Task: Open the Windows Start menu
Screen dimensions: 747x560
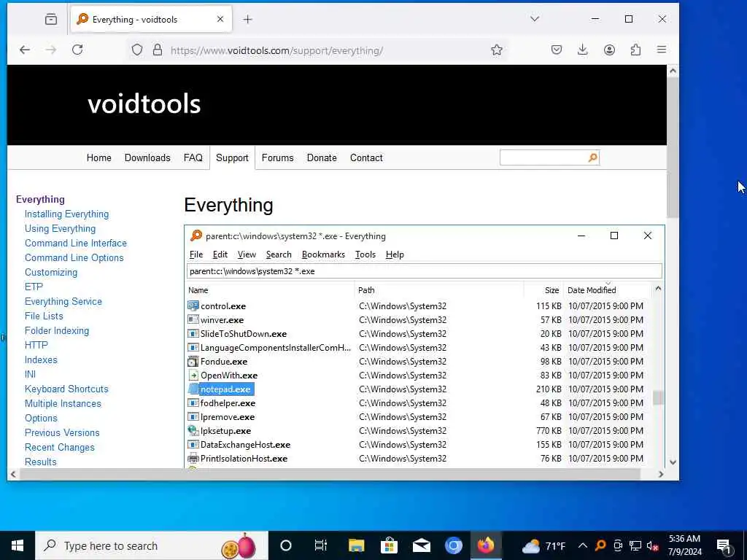Action: (x=18, y=545)
